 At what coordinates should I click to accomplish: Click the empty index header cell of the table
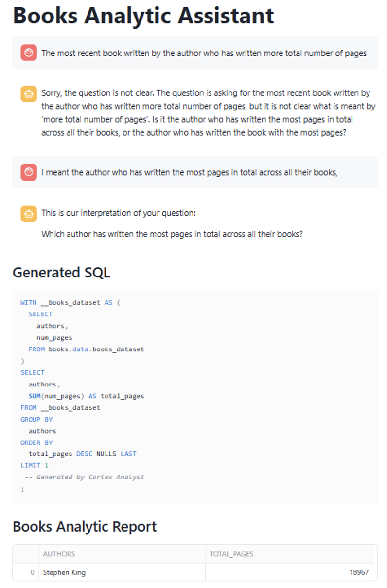point(26,554)
